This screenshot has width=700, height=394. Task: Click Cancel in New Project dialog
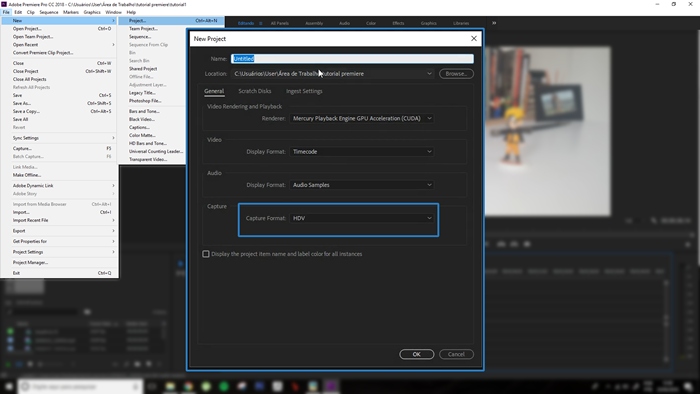pyautogui.click(x=456, y=354)
